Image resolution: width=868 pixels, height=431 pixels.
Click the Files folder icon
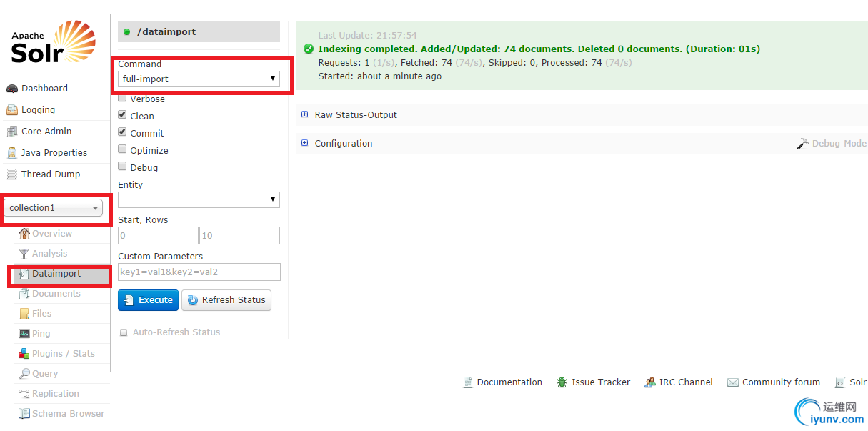point(24,314)
